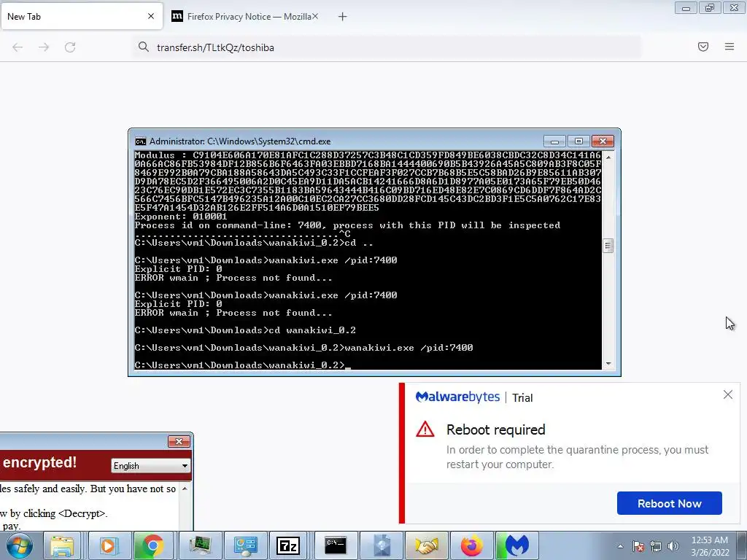
Task: Close the New Tab tab
Action: click(151, 16)
